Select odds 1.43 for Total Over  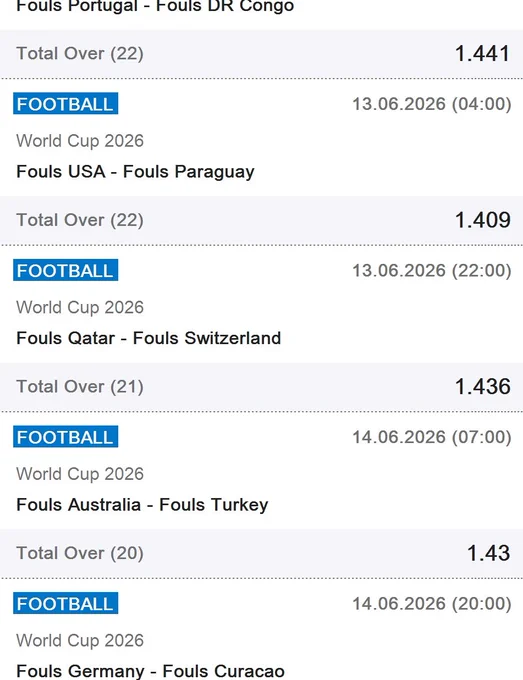pyautogui.click(x=488, y=553)
